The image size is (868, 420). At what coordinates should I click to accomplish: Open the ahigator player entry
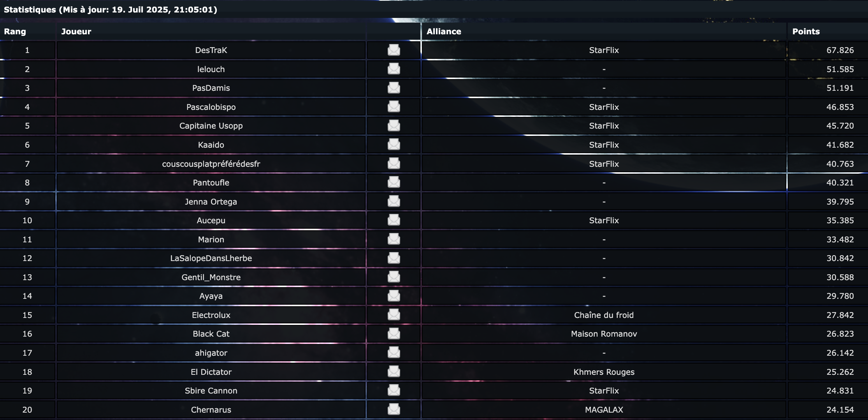(211, 353)
